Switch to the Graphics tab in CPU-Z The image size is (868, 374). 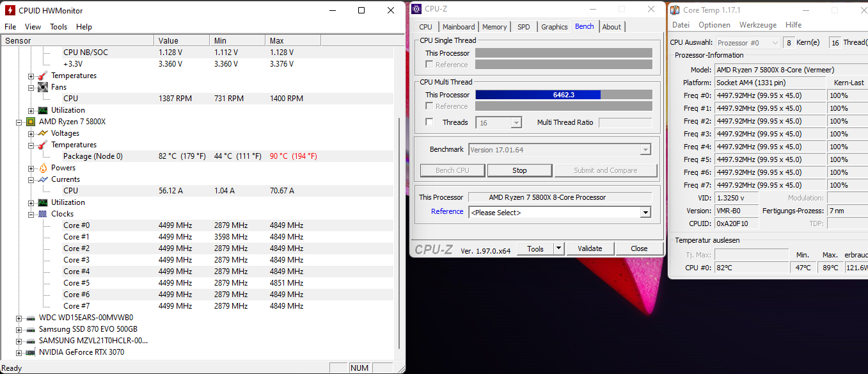tap(555, 27)
